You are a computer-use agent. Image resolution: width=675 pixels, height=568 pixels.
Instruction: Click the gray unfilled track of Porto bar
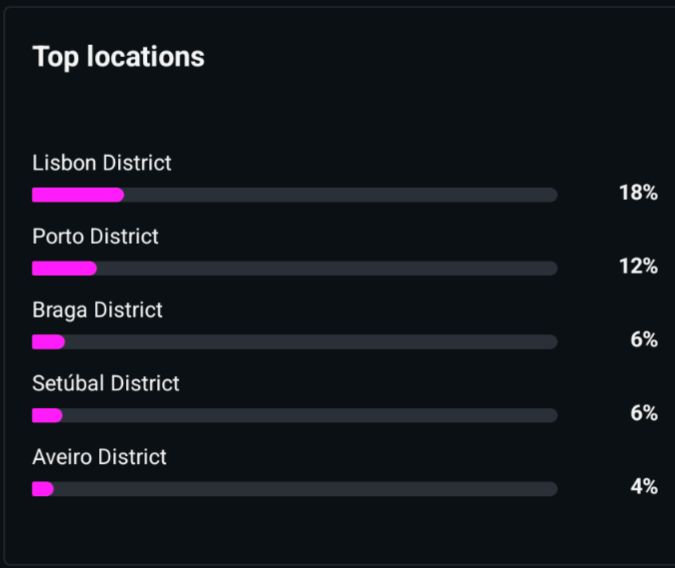pyautogui.click(x=326, y=268)
